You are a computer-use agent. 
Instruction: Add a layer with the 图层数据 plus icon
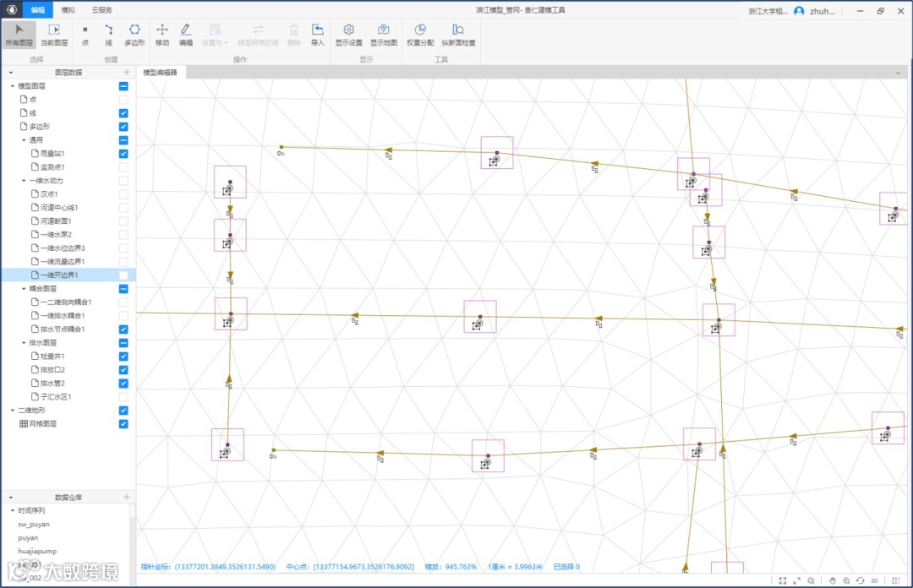click(126, 72)
